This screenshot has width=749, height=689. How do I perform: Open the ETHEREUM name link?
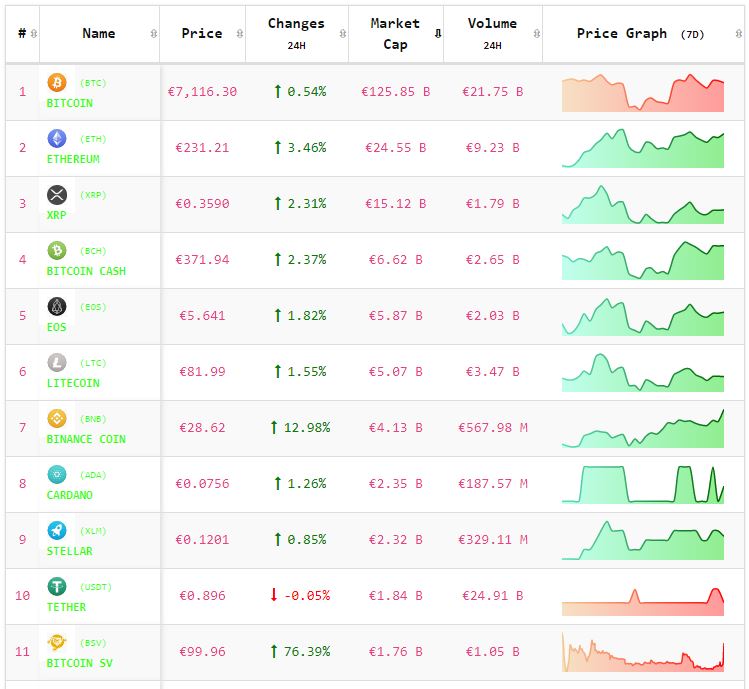click(x=73, y=159)
